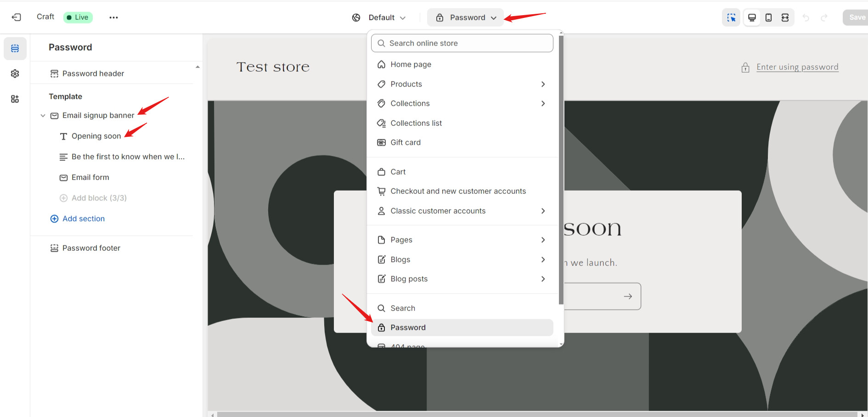Click the globe market icon

356,17
